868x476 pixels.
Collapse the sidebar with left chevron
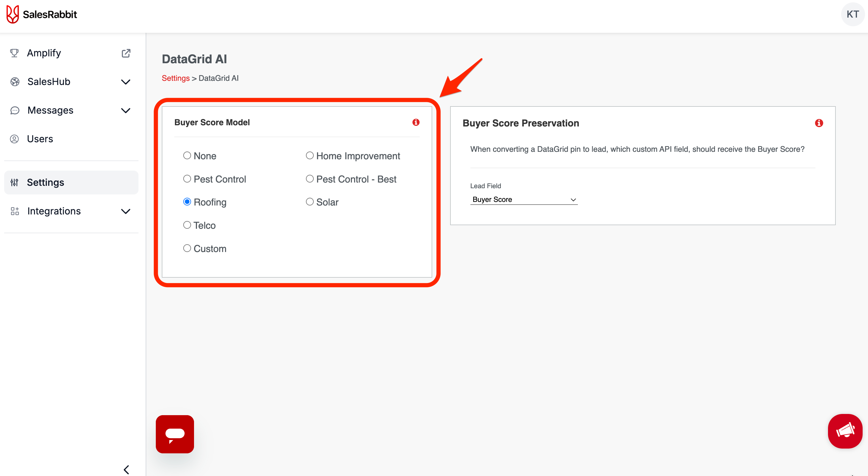(126, 470)
